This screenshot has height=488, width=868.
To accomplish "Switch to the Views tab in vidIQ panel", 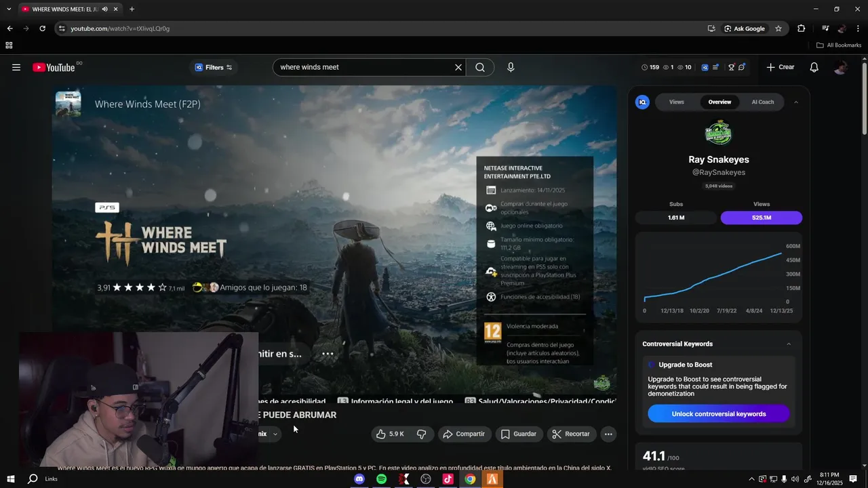I will 677,102.
